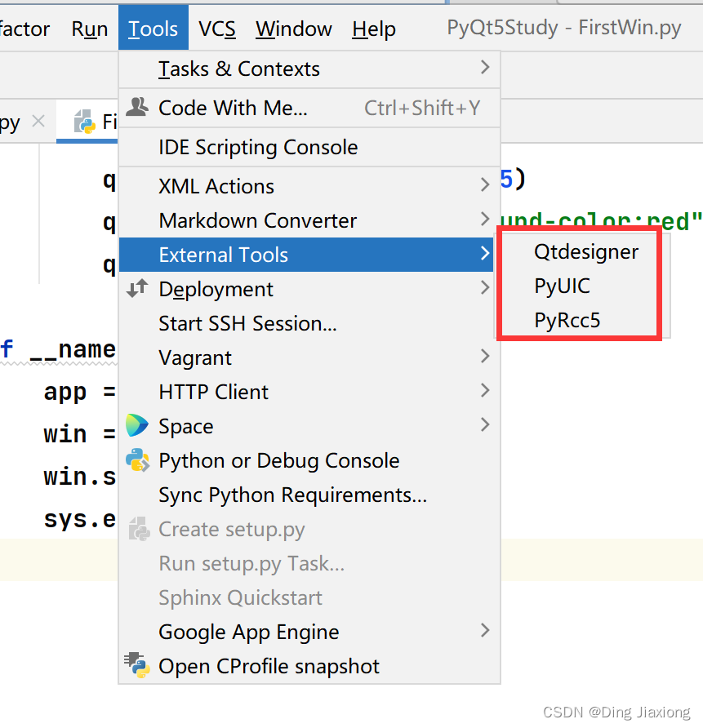Expand the Markdown Converter submenu arrow
This screenshot has height=728, width=703.
485,220
